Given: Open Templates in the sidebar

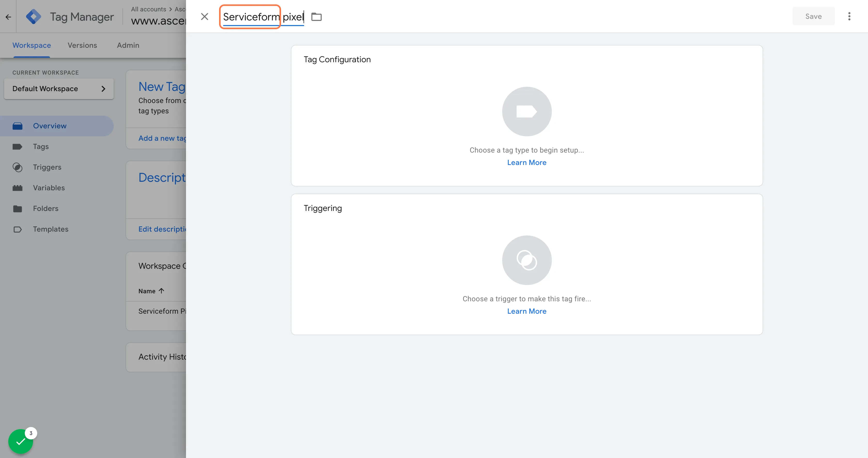Looking at the screenshot, I should 51,229.
